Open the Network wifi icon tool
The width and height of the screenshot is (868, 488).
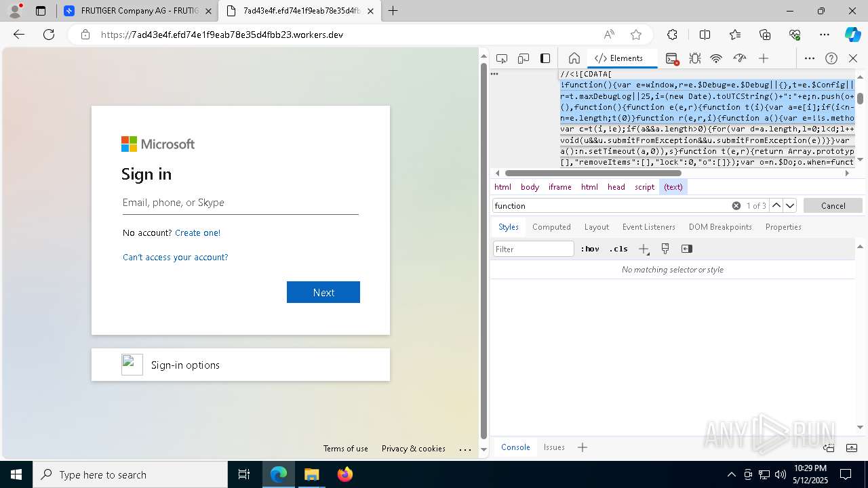(x=716, y=58)
